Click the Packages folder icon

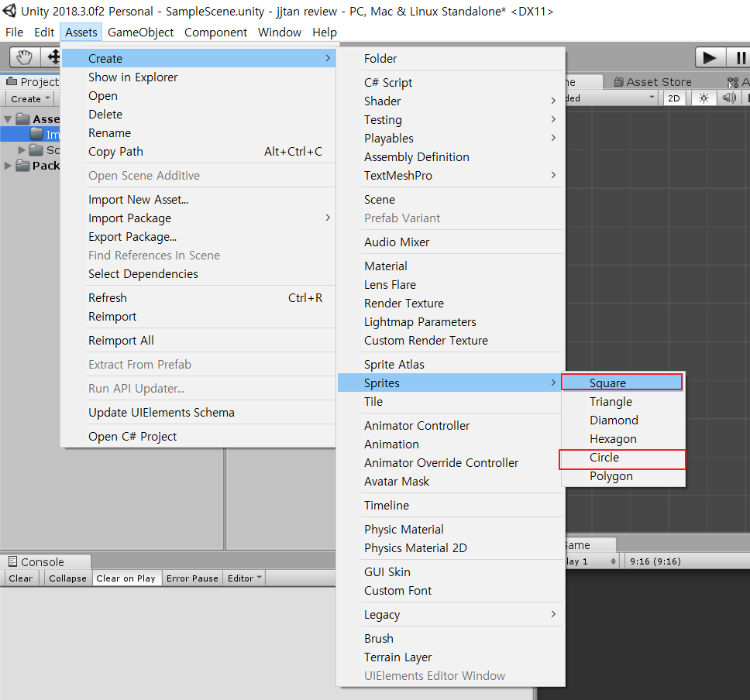(22, 166)
